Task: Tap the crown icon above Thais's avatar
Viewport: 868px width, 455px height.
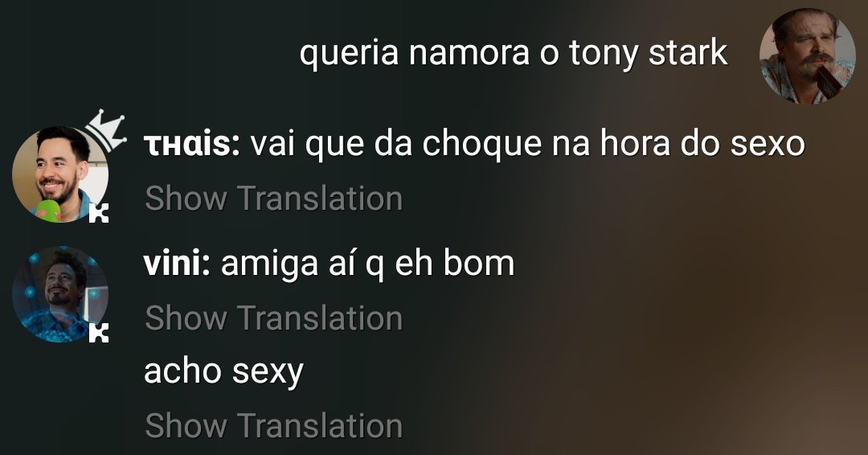Action: [106, 130]
